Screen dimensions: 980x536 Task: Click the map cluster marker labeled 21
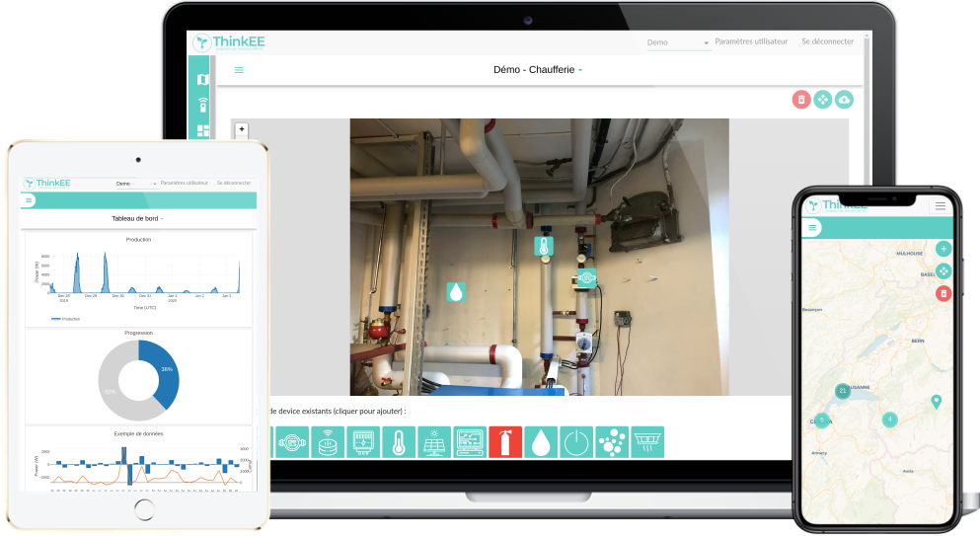click(x=842, y=391)
